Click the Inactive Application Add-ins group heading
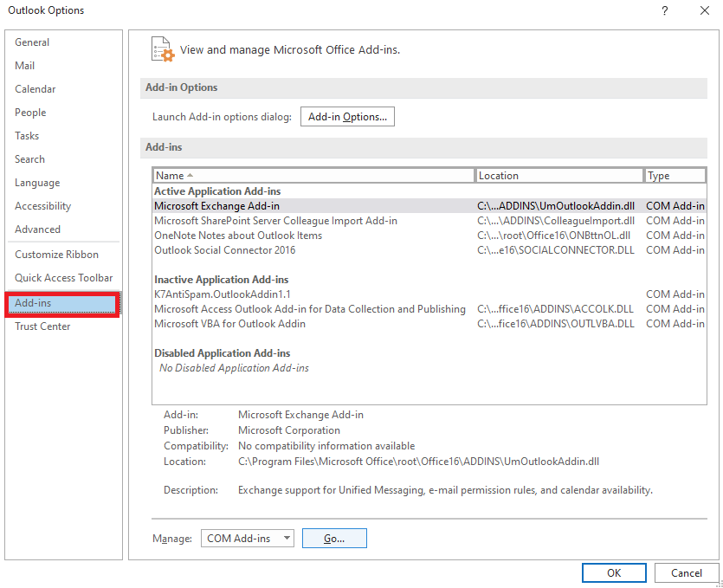The width and height of the screenshot is (723, 588). tap(222, 280)
